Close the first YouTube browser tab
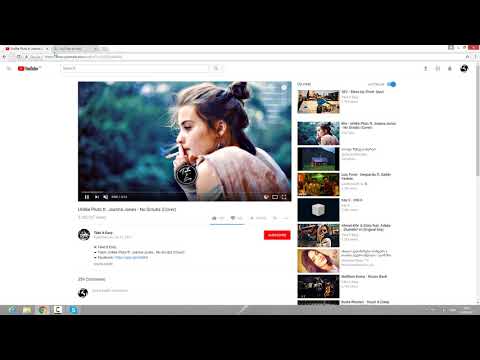This screenshot has height=360, width=480. (x=47, y=49)
